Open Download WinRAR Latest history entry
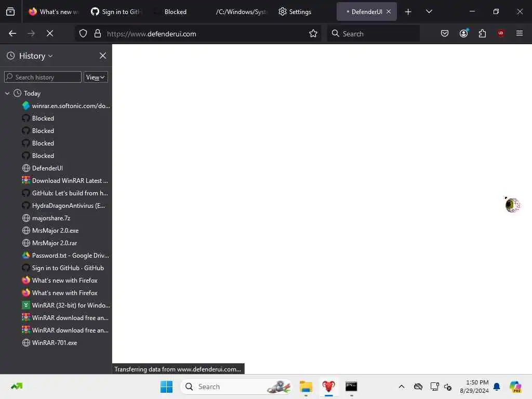532x399 pixels. 65,181
